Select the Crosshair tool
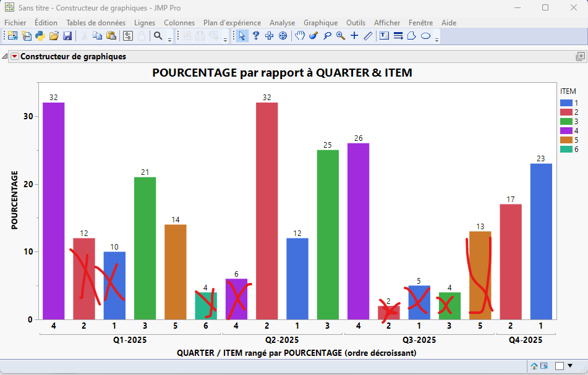The image size is (588, 375). pos(354,36)
